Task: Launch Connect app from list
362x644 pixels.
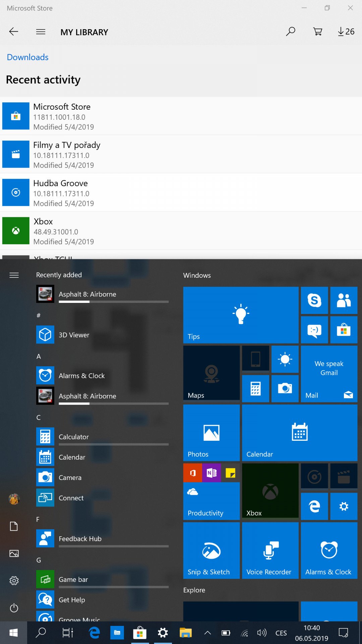Action: (x=102, y=498)
